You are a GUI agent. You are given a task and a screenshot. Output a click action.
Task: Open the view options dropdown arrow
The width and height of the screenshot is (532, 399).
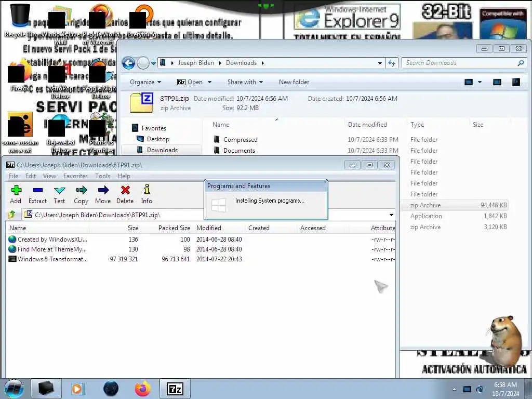480,82
